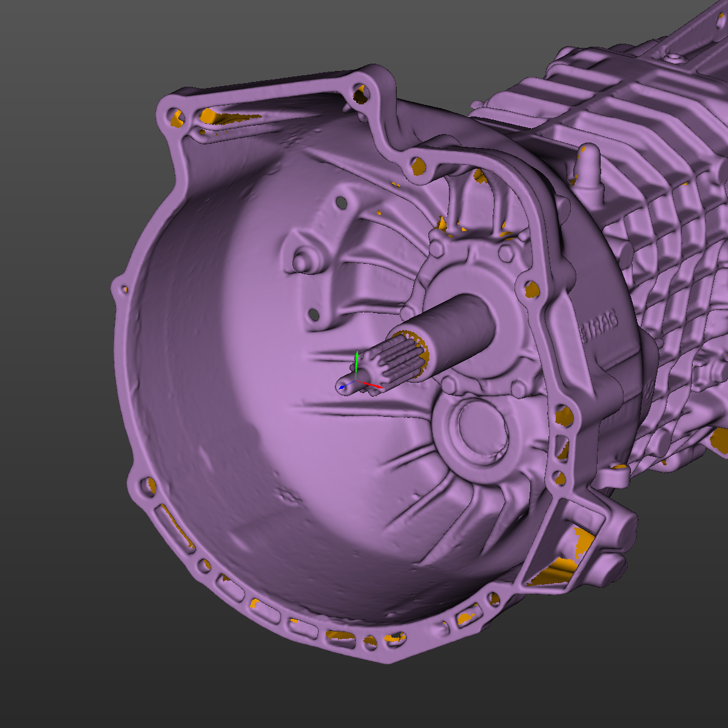
Task: Click the embossed TRAG lettering on the housing
Action: coord(599,325)
